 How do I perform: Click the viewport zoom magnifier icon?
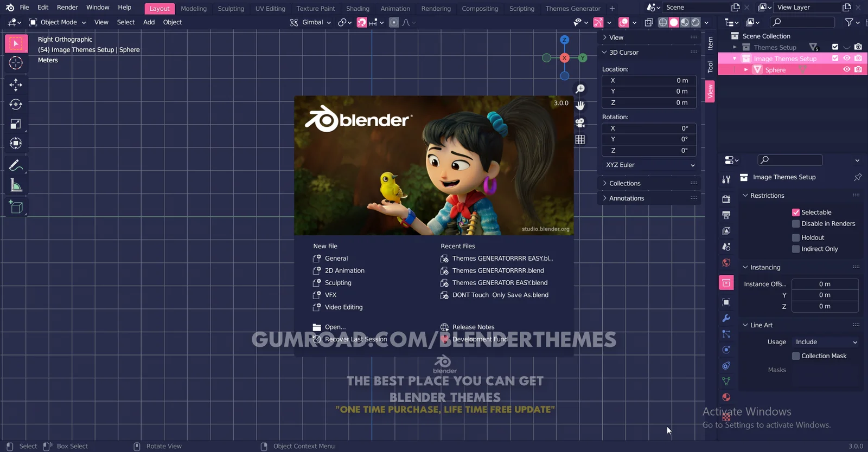pos(580,89)
